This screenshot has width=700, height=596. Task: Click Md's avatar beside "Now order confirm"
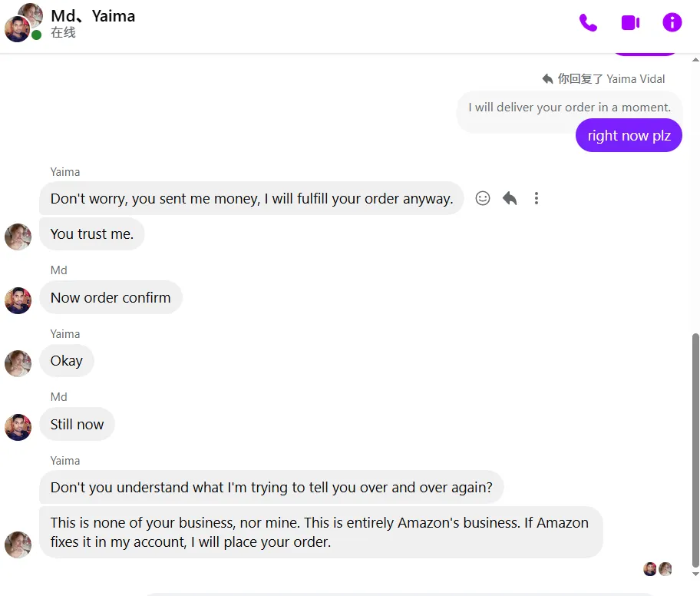[x=18, y=300]
